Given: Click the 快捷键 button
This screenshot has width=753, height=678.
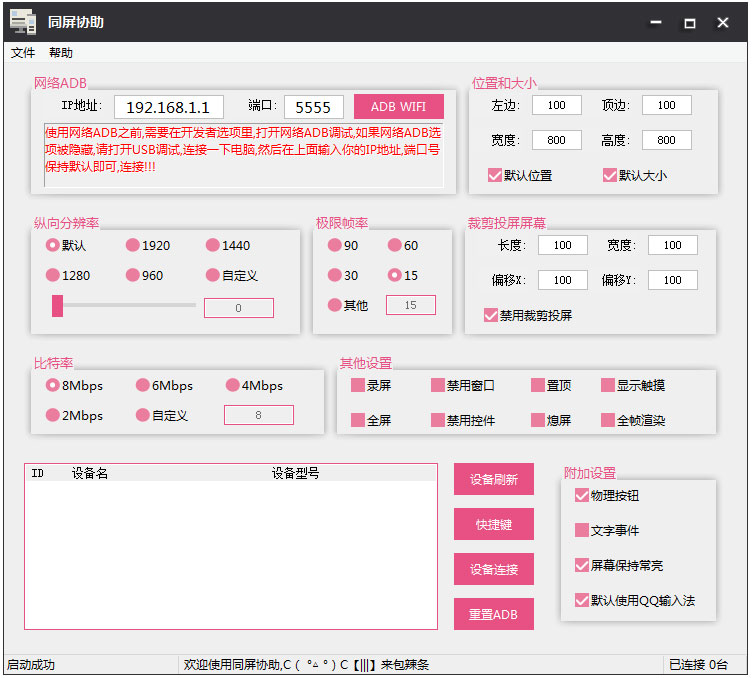Looking at the screenshot, I should [x=493, y=524].
